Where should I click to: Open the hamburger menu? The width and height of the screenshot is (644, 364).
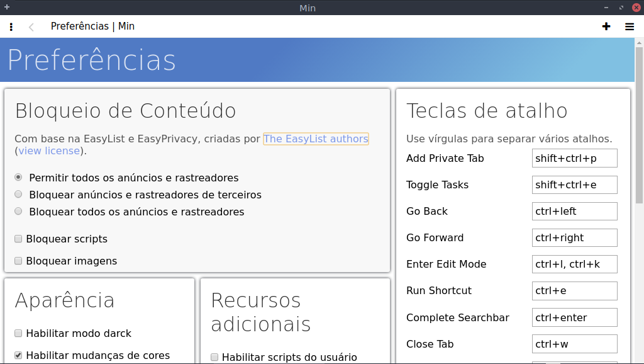click(629, 26)
